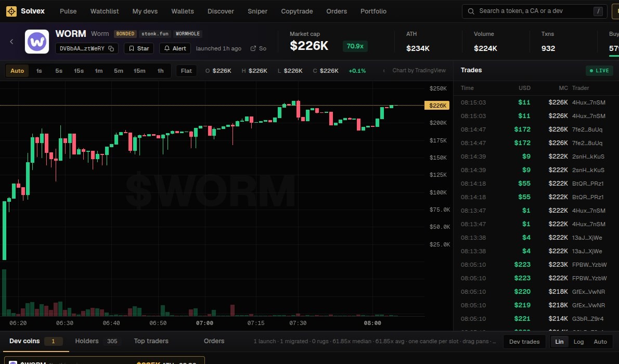619x364 pixels.
Task: Select the 1m chart interval
Action: 99,71
